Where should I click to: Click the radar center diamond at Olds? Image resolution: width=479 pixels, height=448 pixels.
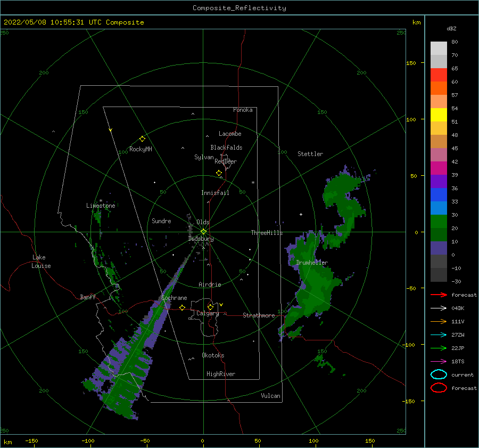point(203,232)
